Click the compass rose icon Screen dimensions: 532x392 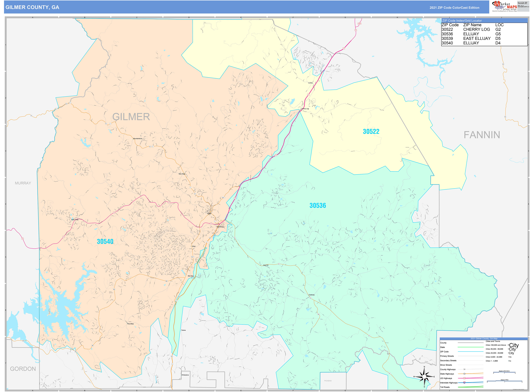point(424,377)
